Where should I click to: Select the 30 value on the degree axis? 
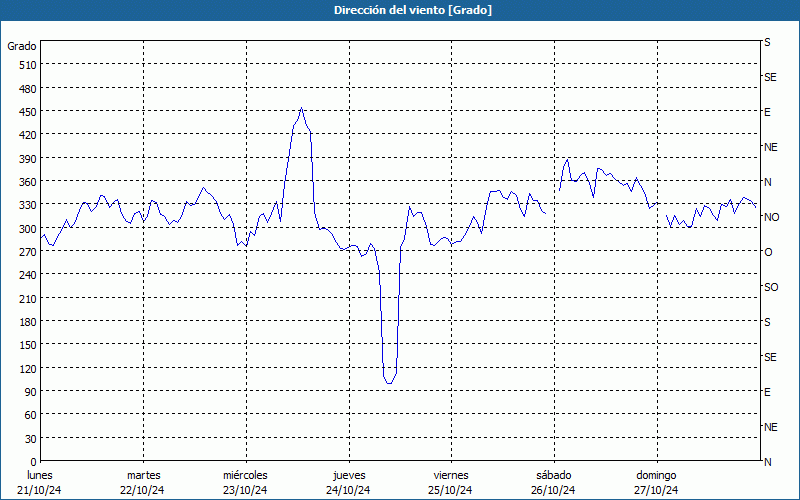31,439
